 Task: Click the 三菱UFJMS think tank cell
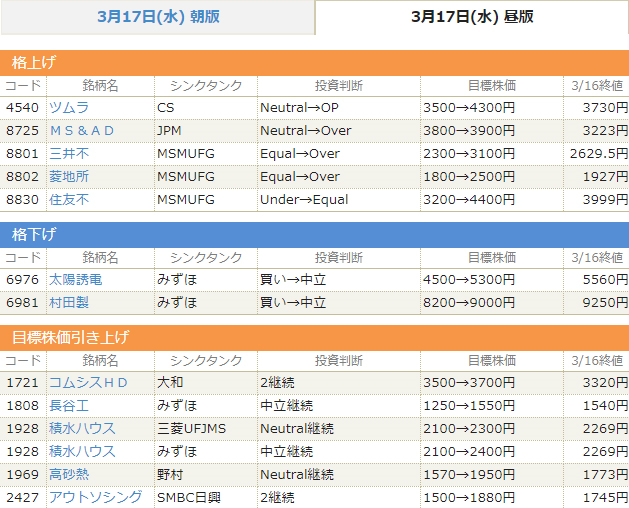pyautogui.click(x=206, y=429)
